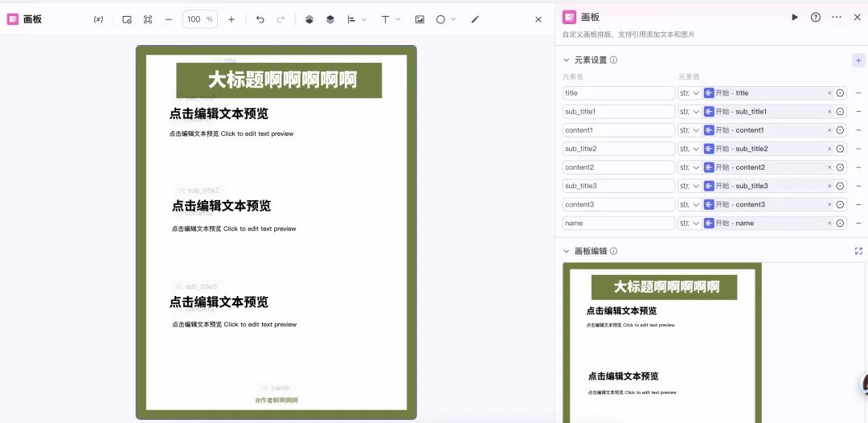This screenshot has width=868, height=423.
Task: Remove the content1 element row
Action: (x=858, y=130)
